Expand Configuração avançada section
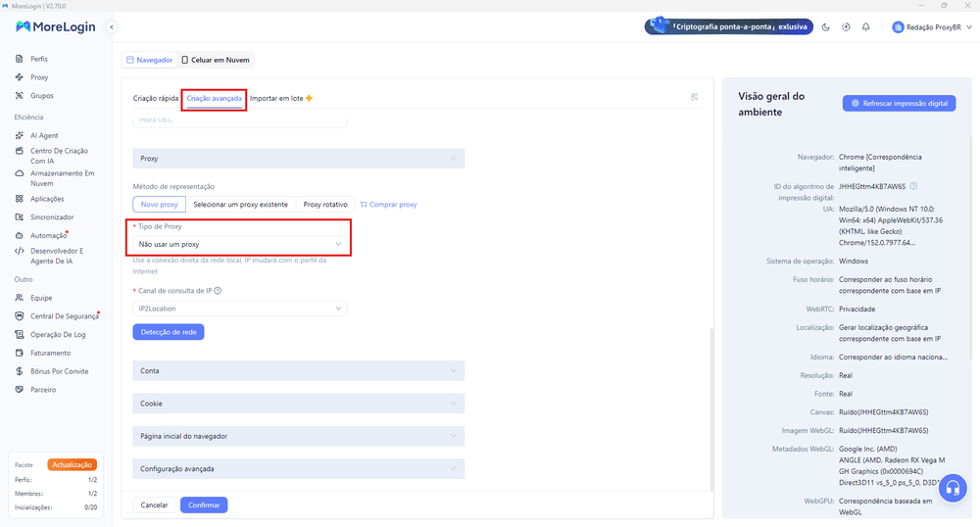 coord(298,469)
